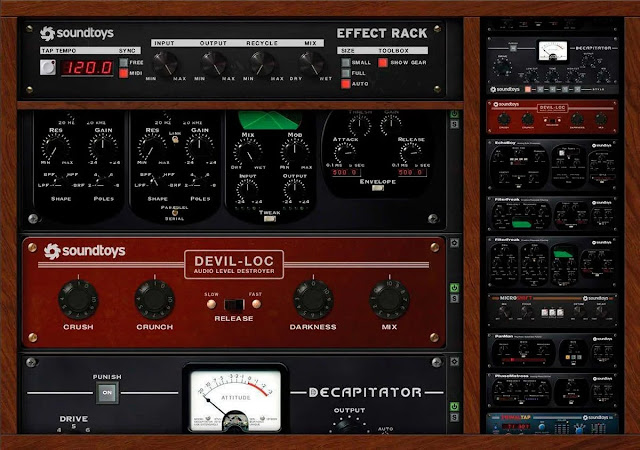Select the FULL rack size option
The image size is (640, 450).
point(346,73)
